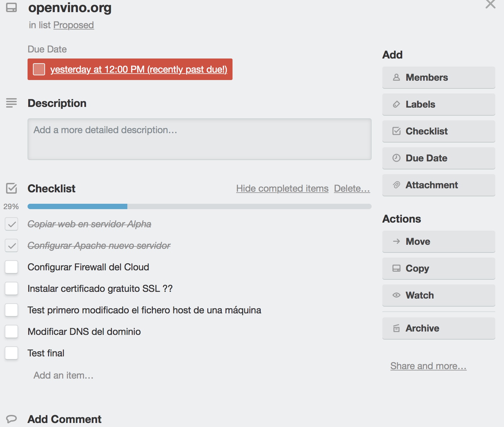Image resolution: width=504 pixels, height=427 pixels.
Task: Check Modificar DNS del dominio
Action: pos(11,332)
